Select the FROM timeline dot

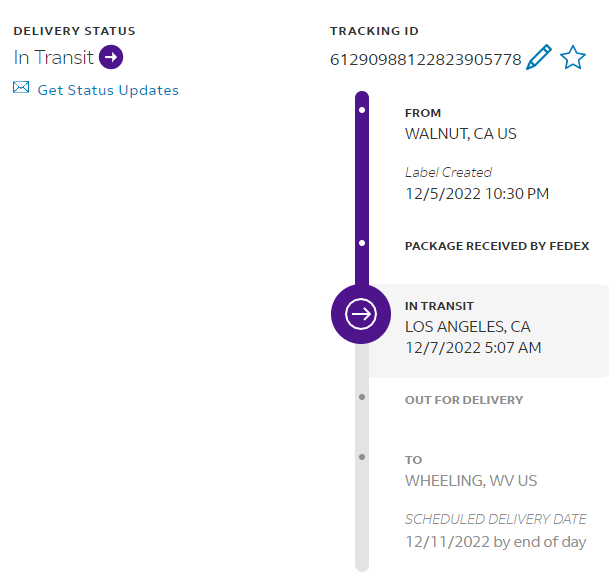pos(361,110)
